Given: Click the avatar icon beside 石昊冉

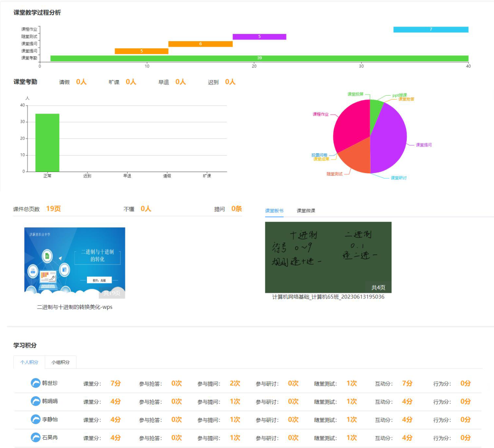Looking at the screenshot, I should [x=35, y=438].
